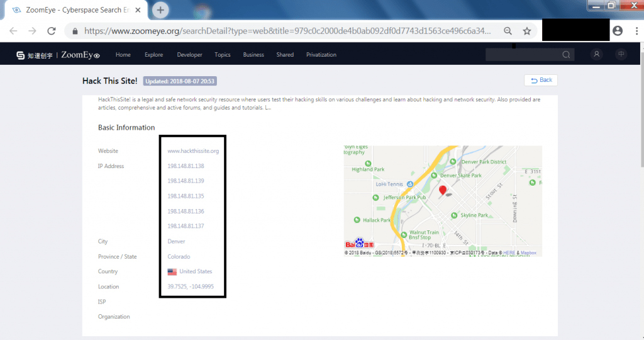Open the Topics menu item

222,55
